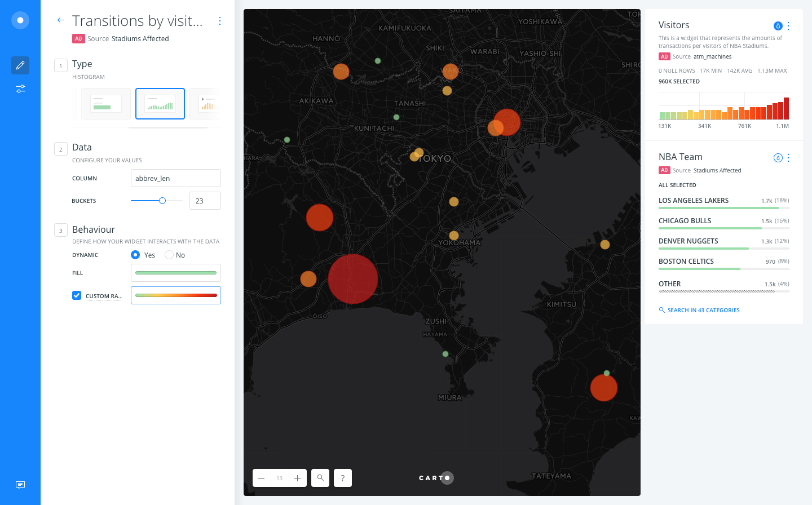This screenshot has height=505, width=812.
Task: Click the blue droplet icon on Visitors widget
Action: coord(778,25)
